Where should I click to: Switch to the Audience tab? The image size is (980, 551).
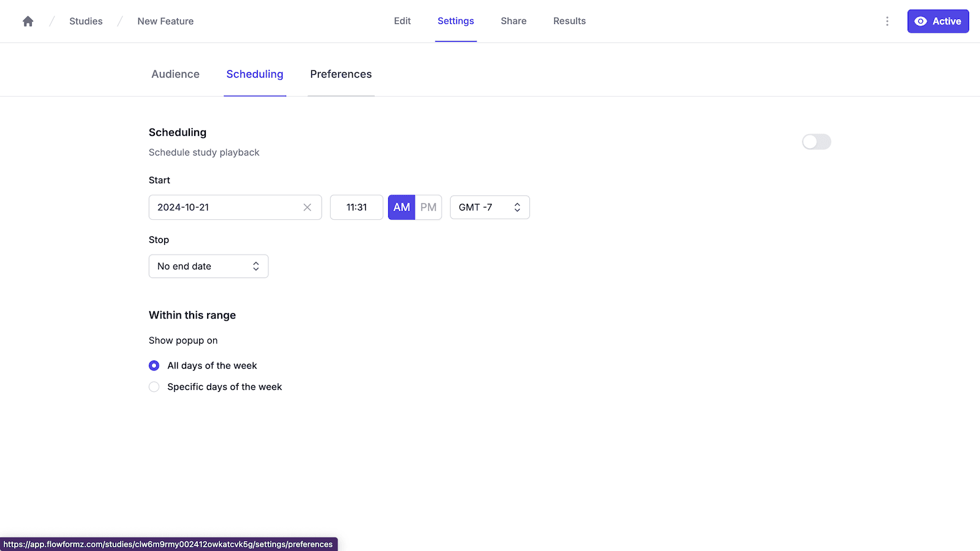[175, 74]
